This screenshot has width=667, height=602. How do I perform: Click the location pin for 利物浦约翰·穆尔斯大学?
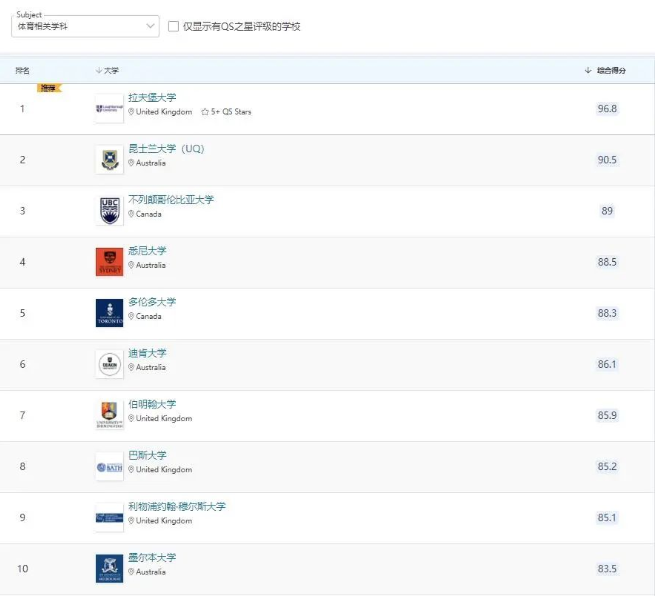coord(131,520)
